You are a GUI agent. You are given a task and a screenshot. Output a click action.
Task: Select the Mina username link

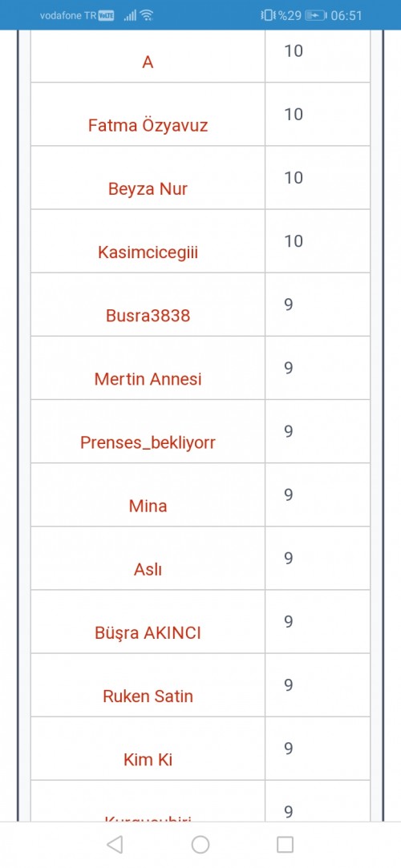148,507
